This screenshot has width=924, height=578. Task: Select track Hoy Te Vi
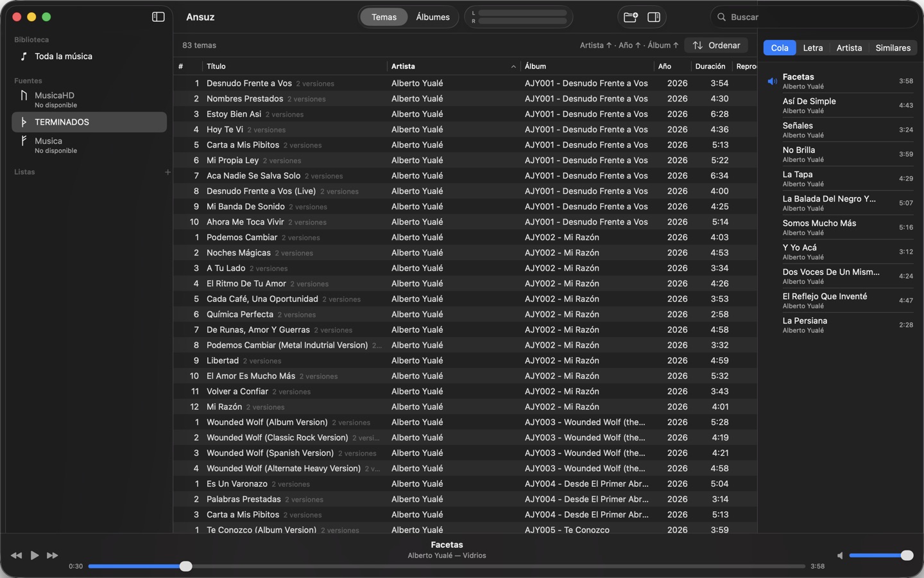point(465,130)
